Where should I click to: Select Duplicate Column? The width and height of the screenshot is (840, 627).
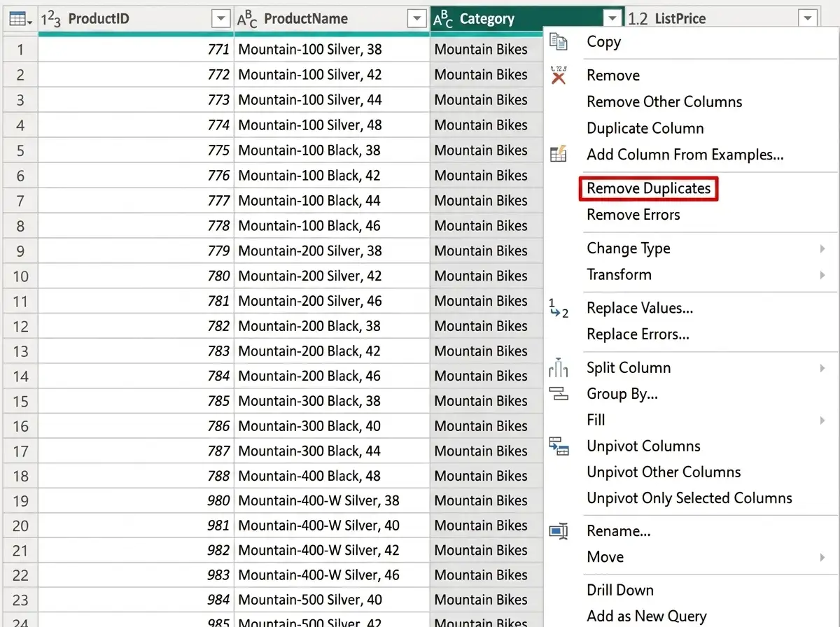click(645, 129)
